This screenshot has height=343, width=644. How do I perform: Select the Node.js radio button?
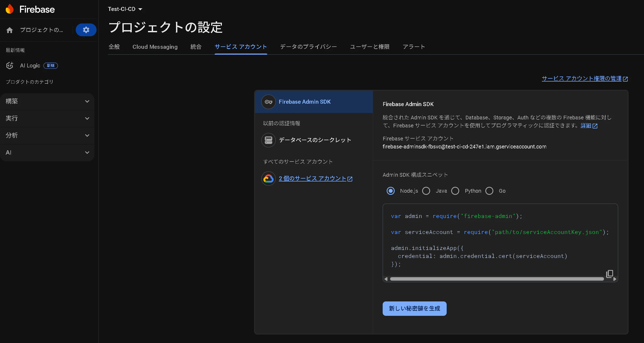click(x=391, y=191)
